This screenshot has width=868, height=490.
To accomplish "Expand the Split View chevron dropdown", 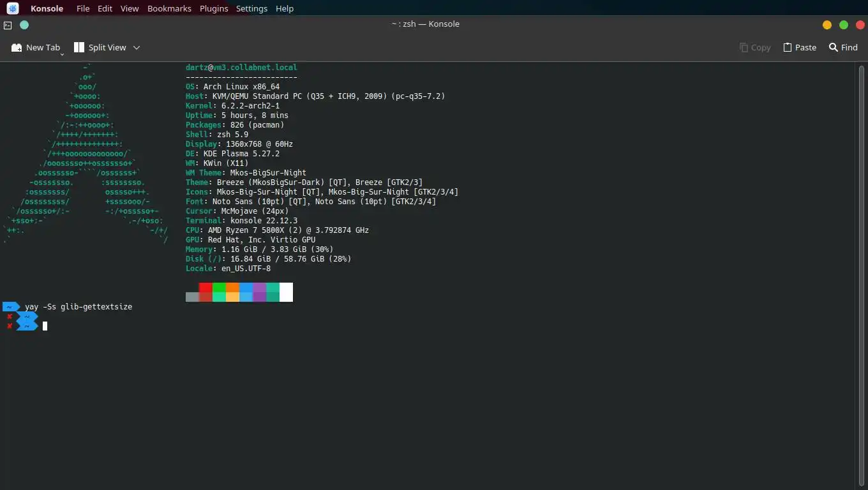I will (137, 47).
